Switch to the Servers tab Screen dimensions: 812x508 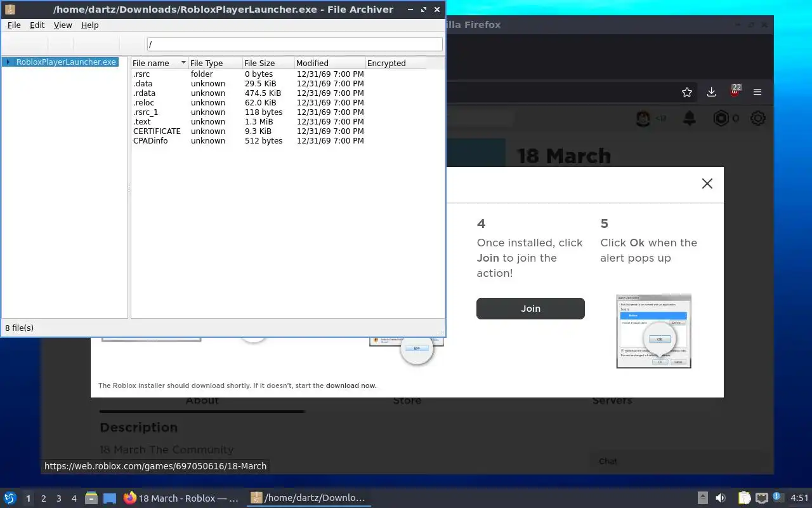point(612,401)
